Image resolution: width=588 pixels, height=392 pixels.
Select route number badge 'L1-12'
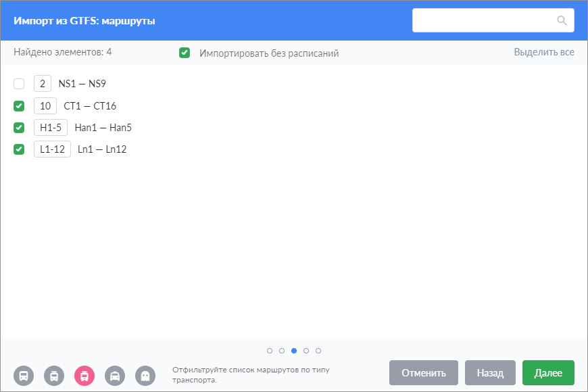tap(52, 149)
